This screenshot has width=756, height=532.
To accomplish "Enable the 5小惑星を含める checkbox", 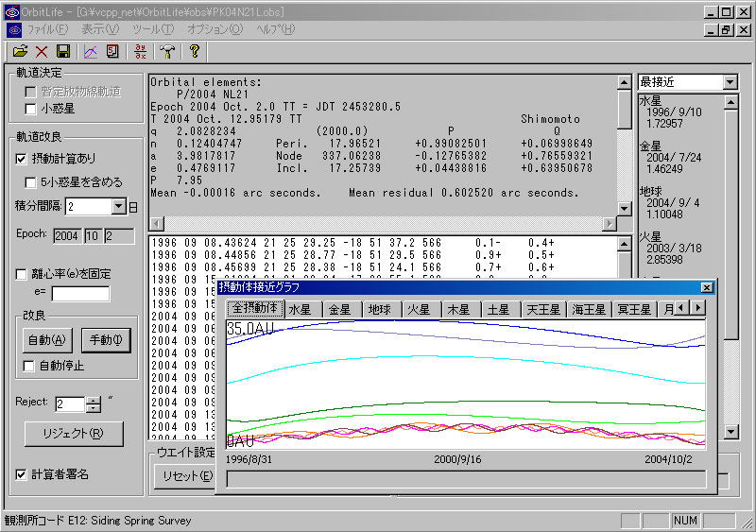I will click(x=30, y=182).
